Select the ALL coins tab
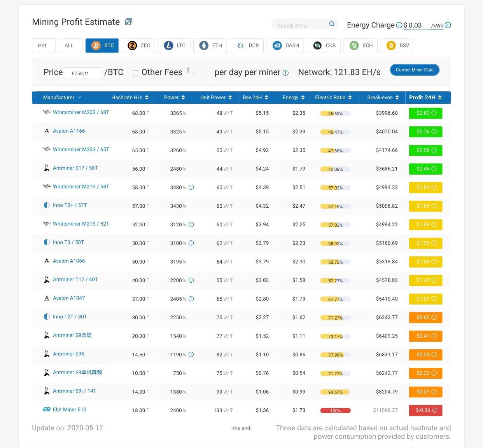483x448 pixels. coord(70,45)
